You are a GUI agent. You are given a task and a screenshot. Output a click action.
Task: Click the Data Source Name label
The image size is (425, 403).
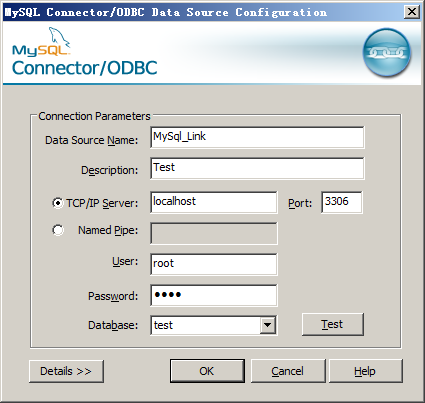pos(91,140)
